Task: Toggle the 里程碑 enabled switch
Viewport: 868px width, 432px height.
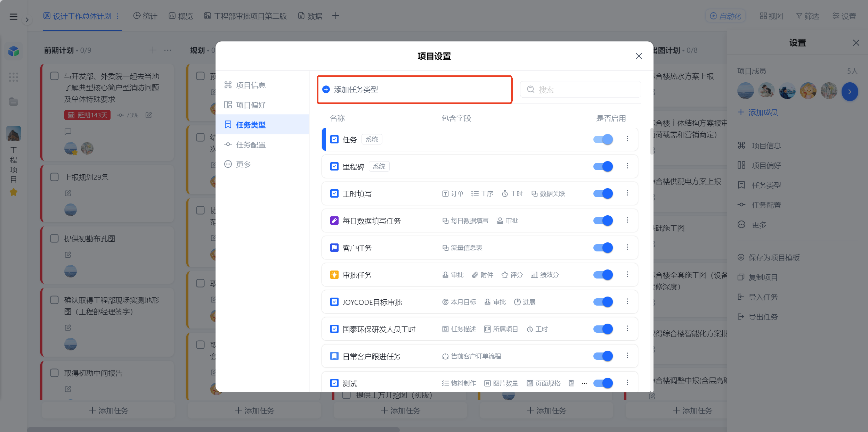Action: tap(603, 166)
